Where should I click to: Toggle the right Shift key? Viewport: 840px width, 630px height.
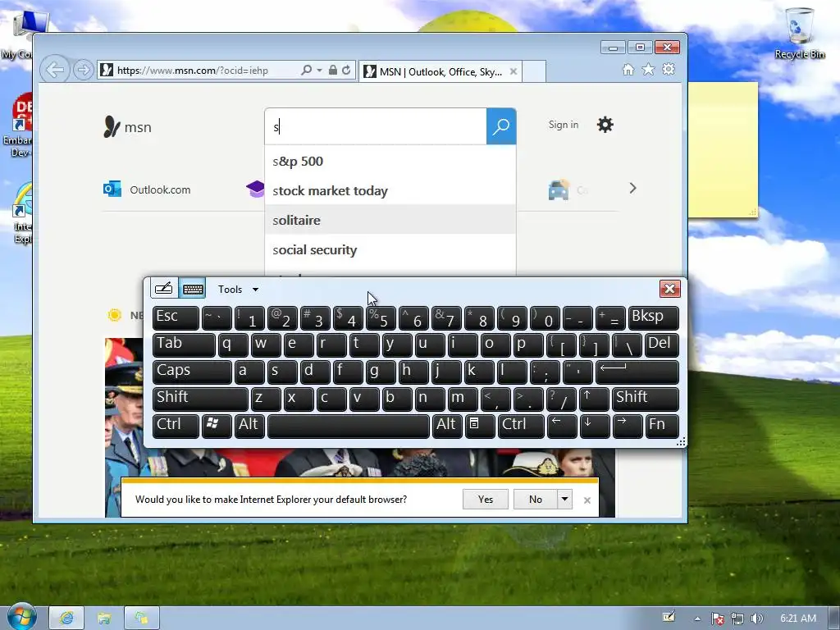pos(645,399)
